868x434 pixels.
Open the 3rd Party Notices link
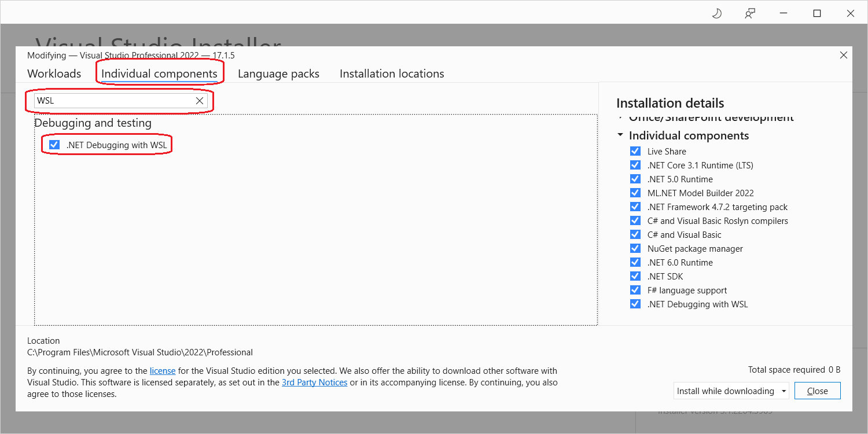(314, 382)
